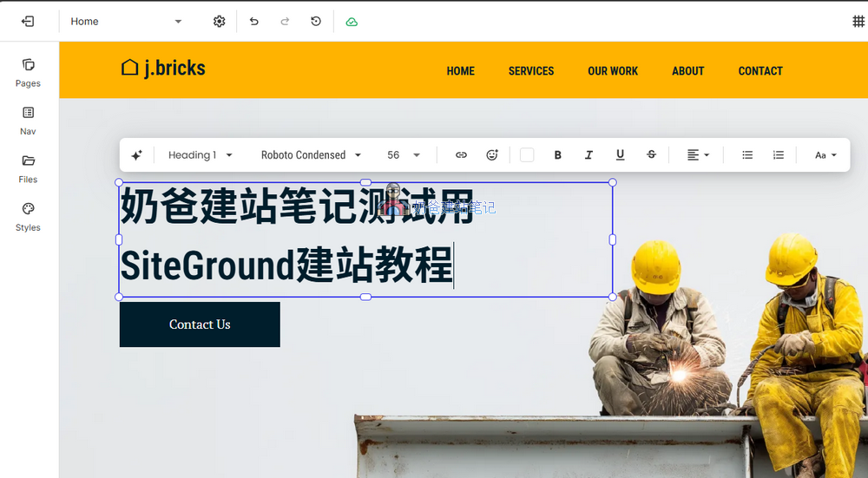Open version history clock icon
Viewport: 868px width, 478px height.
click(x=316, y=22)
